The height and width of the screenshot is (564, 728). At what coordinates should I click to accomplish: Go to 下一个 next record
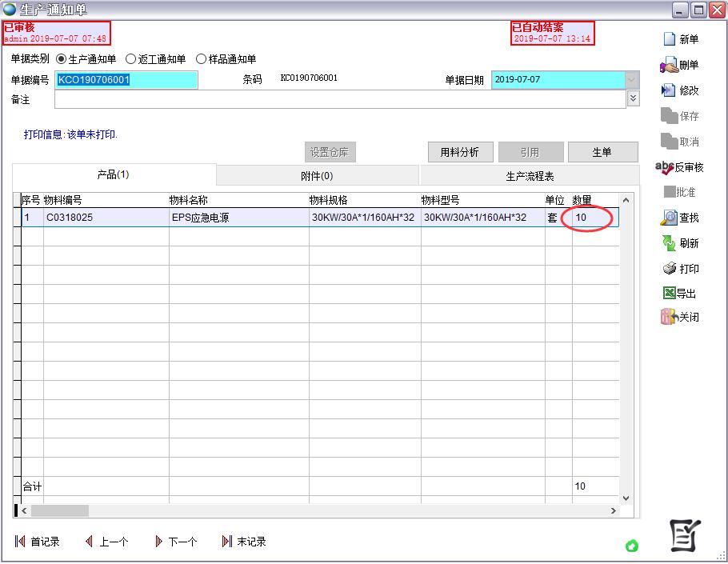[176, 542]
